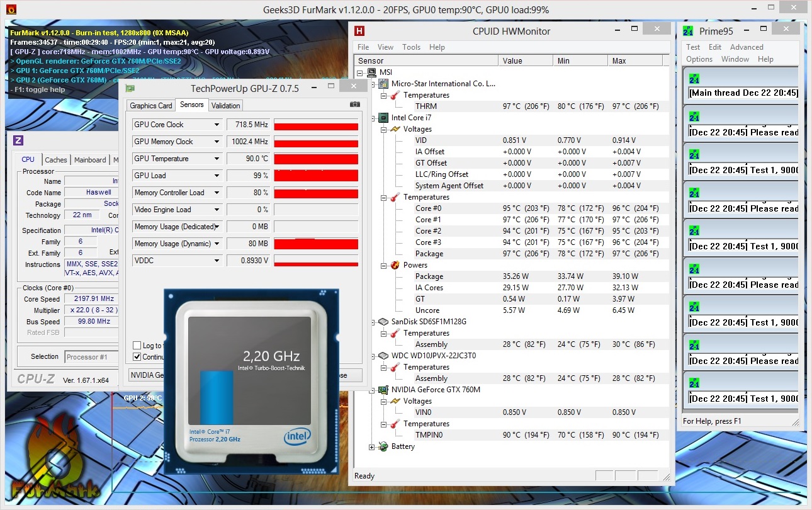Click the CPU-Z purple Z title icon

[x=18, y=140]
